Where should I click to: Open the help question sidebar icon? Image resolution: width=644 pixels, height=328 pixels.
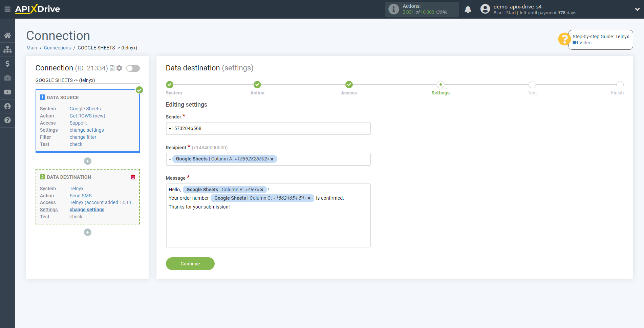pos(7,120)
